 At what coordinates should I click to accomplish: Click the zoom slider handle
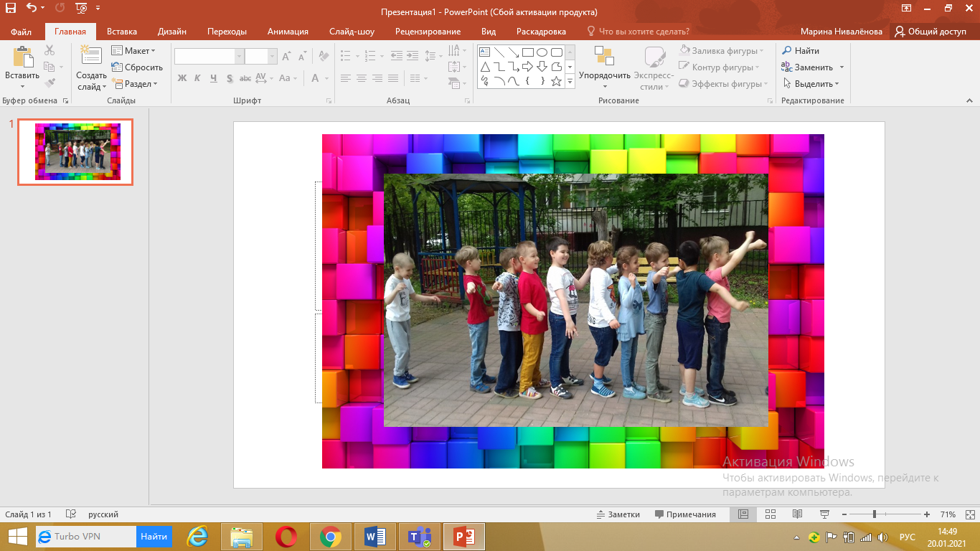pyautogui.click(x=874, y=514)
